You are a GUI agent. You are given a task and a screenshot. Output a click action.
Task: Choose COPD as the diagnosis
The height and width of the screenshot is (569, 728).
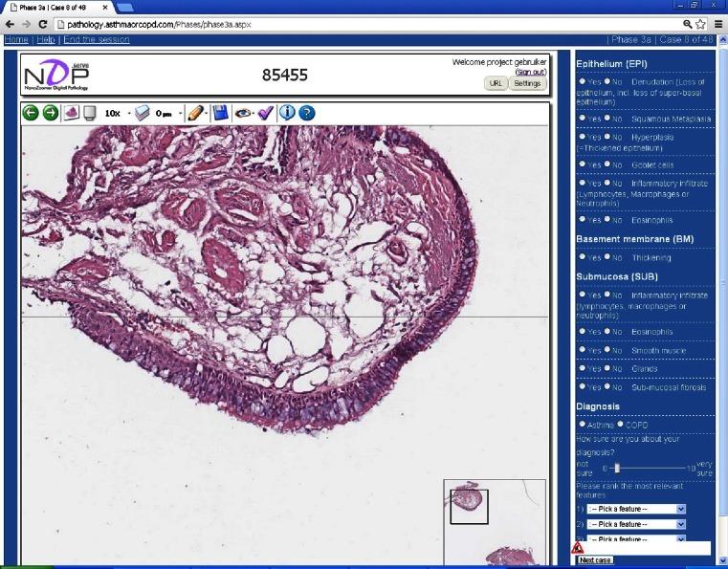(x=620, y=424)
